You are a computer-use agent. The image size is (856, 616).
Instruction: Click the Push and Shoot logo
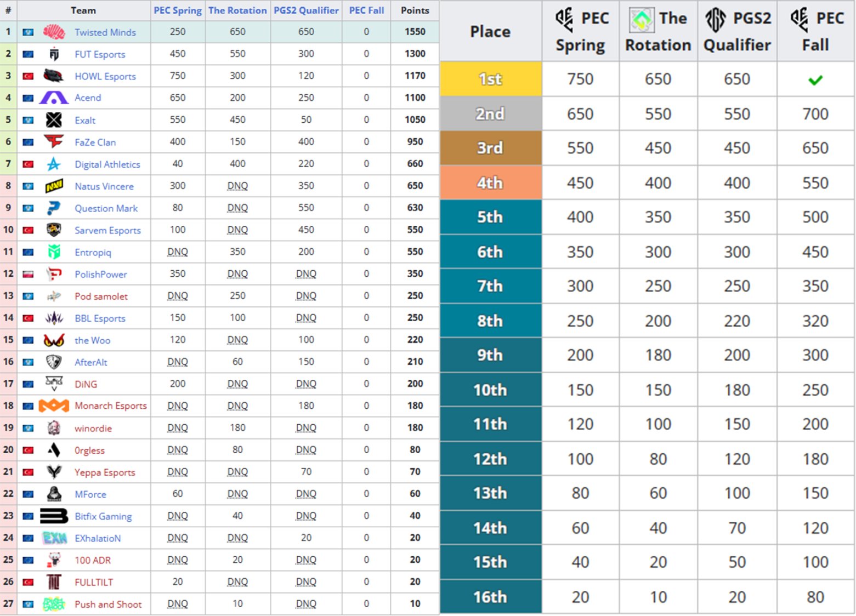pos(54,604)
